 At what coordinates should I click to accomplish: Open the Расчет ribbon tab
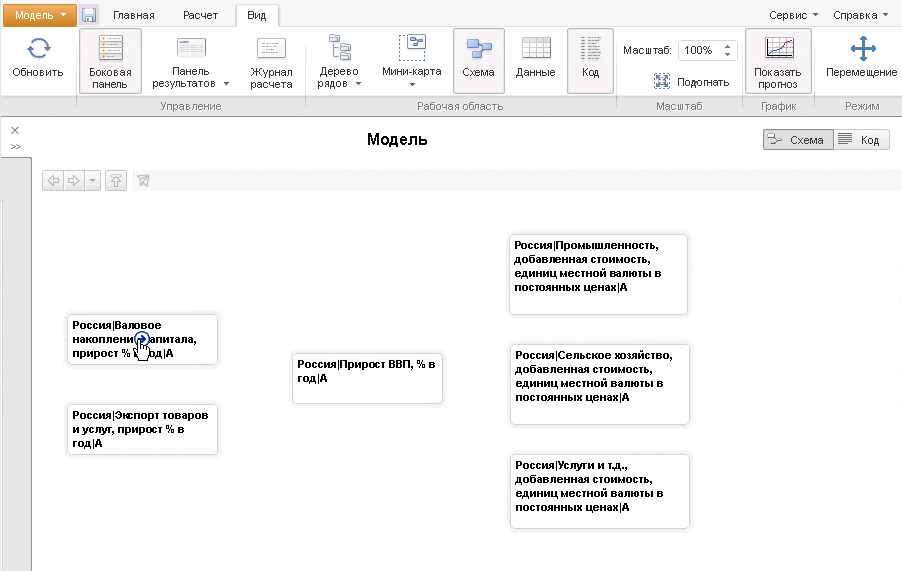(x=201, y=16)
